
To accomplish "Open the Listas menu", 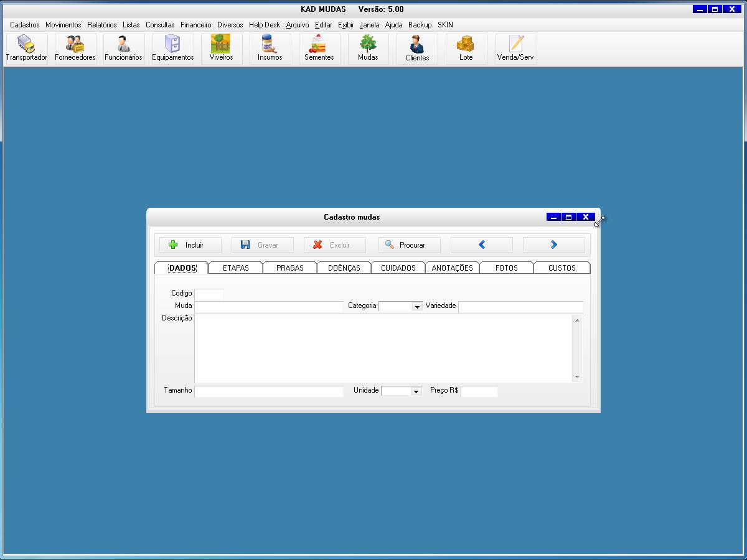I will coord(131,25).
